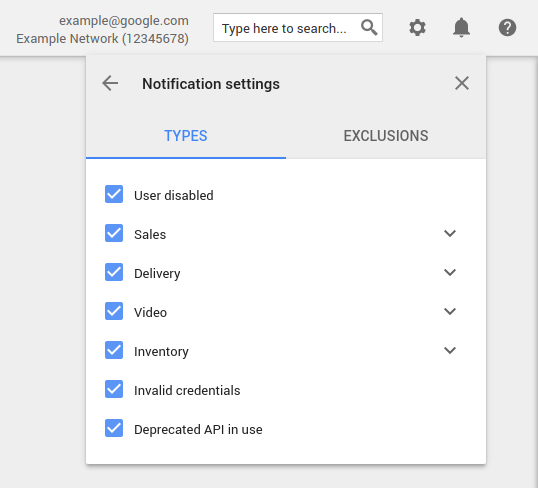Uncheck the User disabled checkbox
The image size is (538, 488).
pos(114,194)
